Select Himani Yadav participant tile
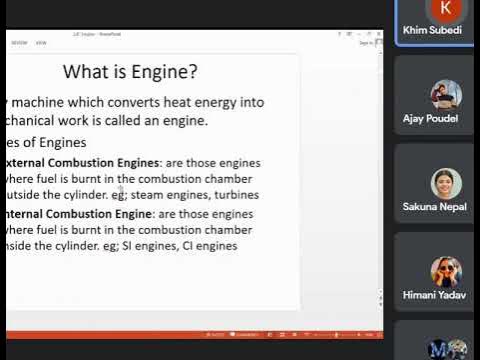 [434, 272]
